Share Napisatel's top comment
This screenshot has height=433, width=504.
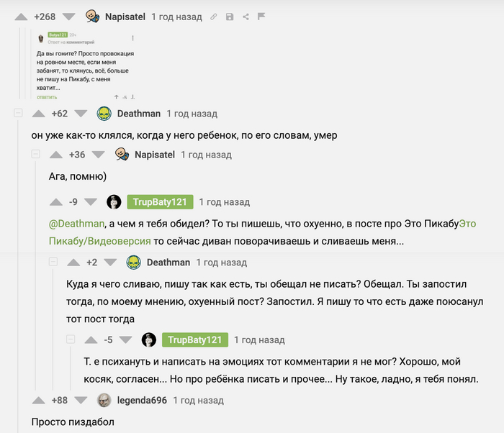coord(246,17)
